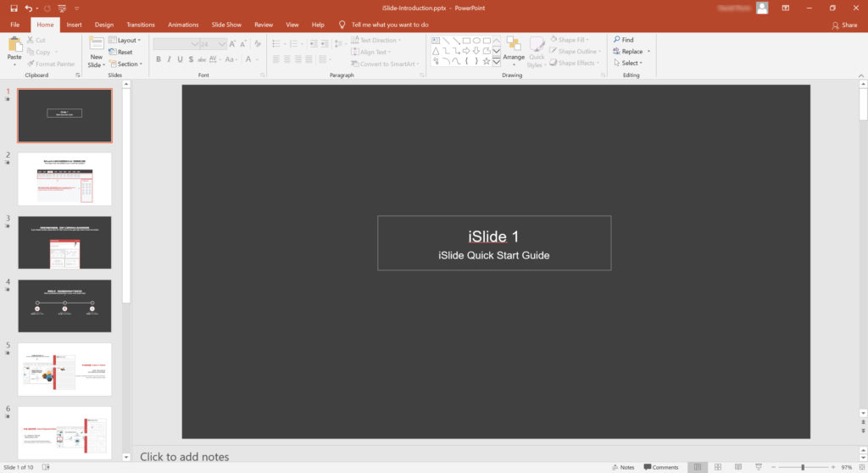The height and width of the screenshot is (473, 868).
Task: Select slide 3 thumbnail
Action: 64,242
